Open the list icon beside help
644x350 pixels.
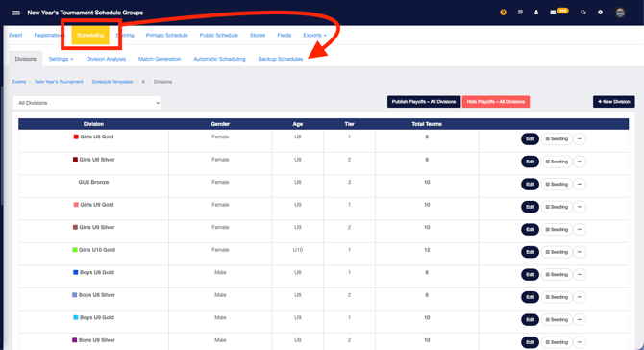[520, 12]
